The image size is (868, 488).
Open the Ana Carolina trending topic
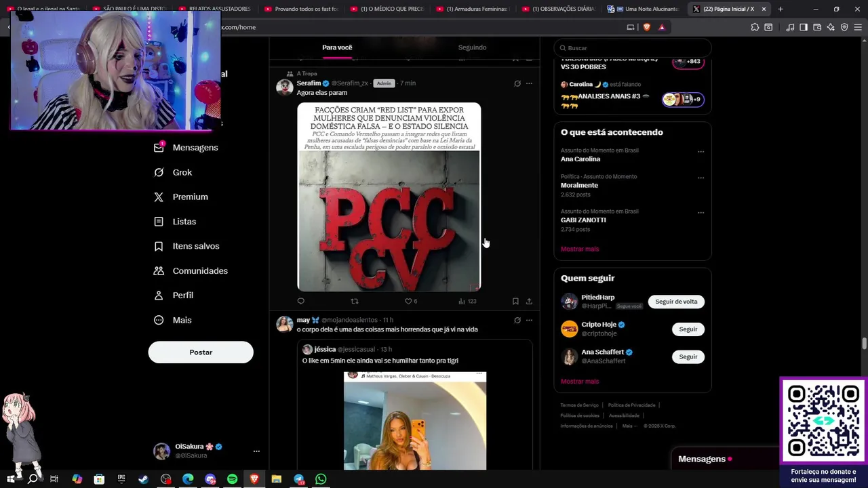(580, 159)
